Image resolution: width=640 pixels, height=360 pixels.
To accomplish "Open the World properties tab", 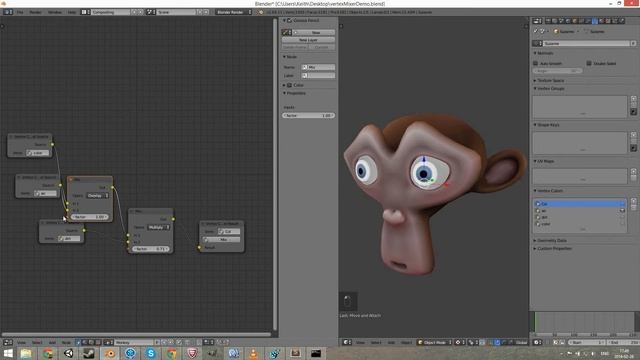I will click(x=568, y=20).
